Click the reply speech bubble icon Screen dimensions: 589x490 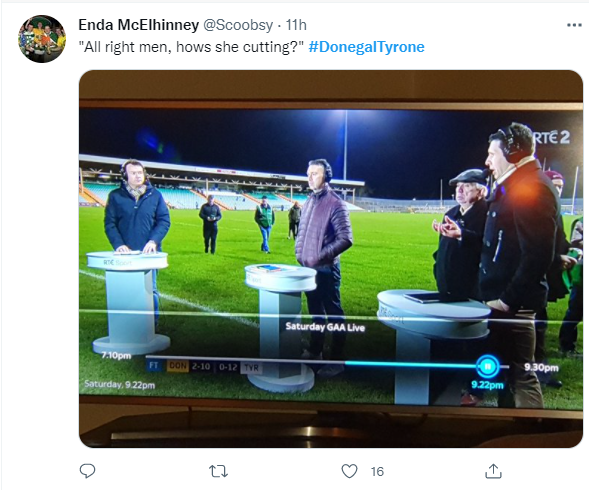88,471
